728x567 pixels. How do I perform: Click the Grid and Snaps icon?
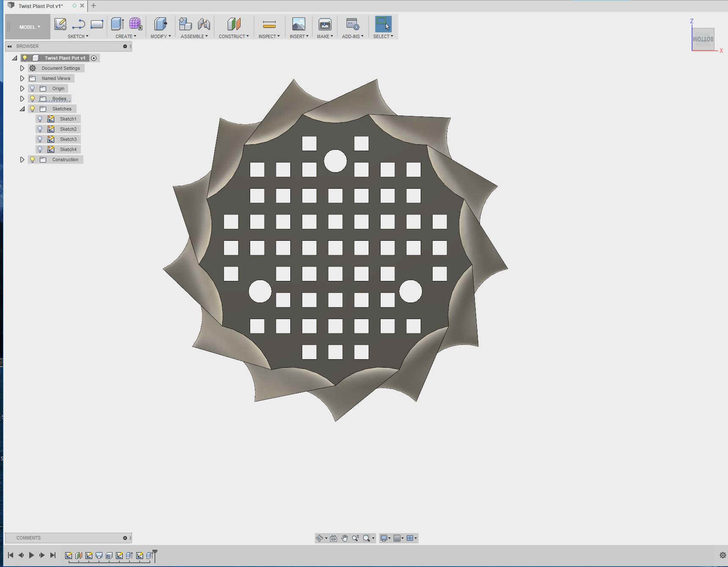pyautogui.click(x=397, y=538)
